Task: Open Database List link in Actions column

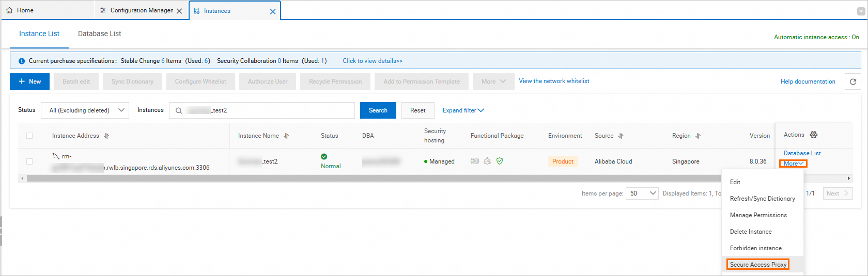Action: point(802,153)
